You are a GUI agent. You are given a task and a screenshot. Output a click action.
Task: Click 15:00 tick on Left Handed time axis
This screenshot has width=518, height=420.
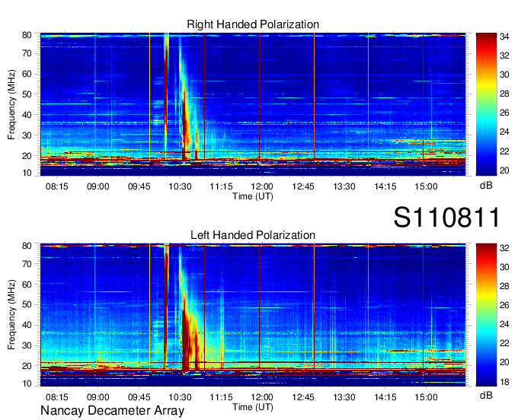click(426, 397)
